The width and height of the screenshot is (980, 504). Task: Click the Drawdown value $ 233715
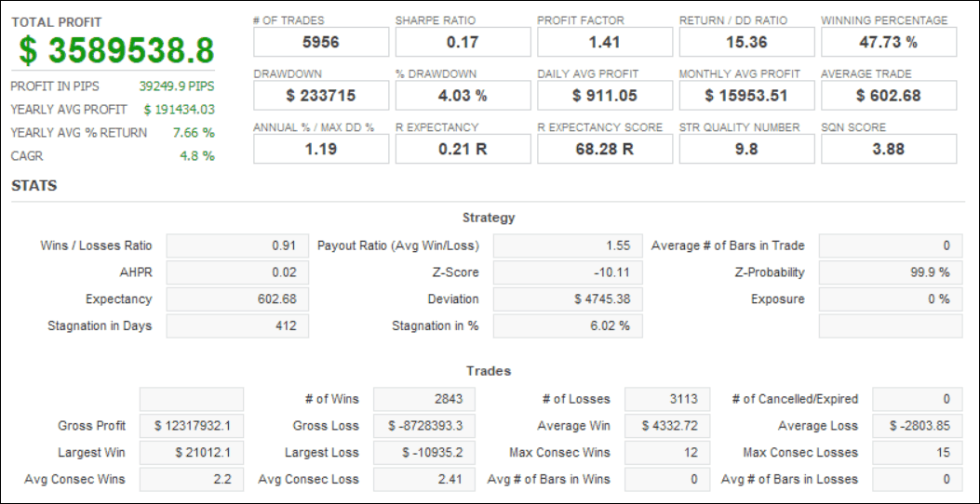(321, 95)
